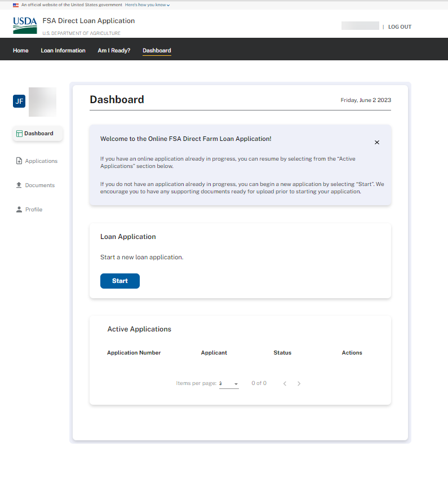Image resolution: width=448 pixels, height=491 pixels.
Task: Open the Items per page dropdown
Action: [x=229, y=383]
